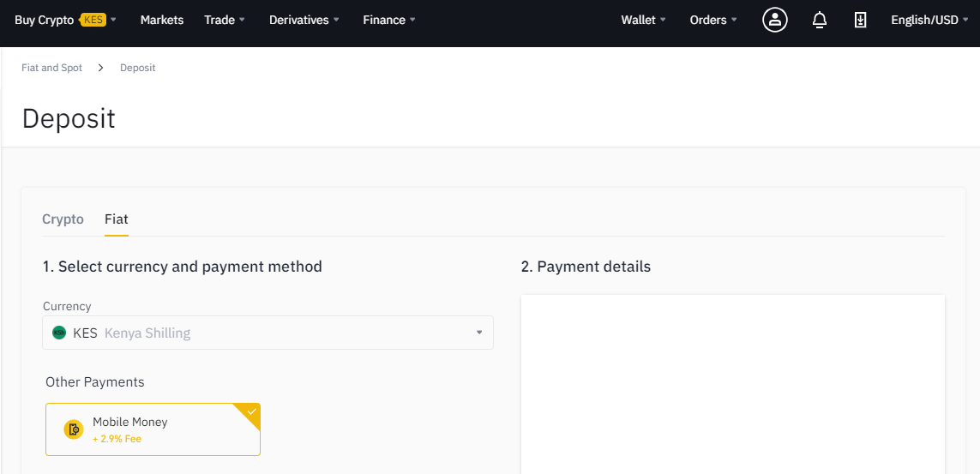Click the yellow KES badge in navbar
This screenshot has width=980, height=474.
(93, 20)
